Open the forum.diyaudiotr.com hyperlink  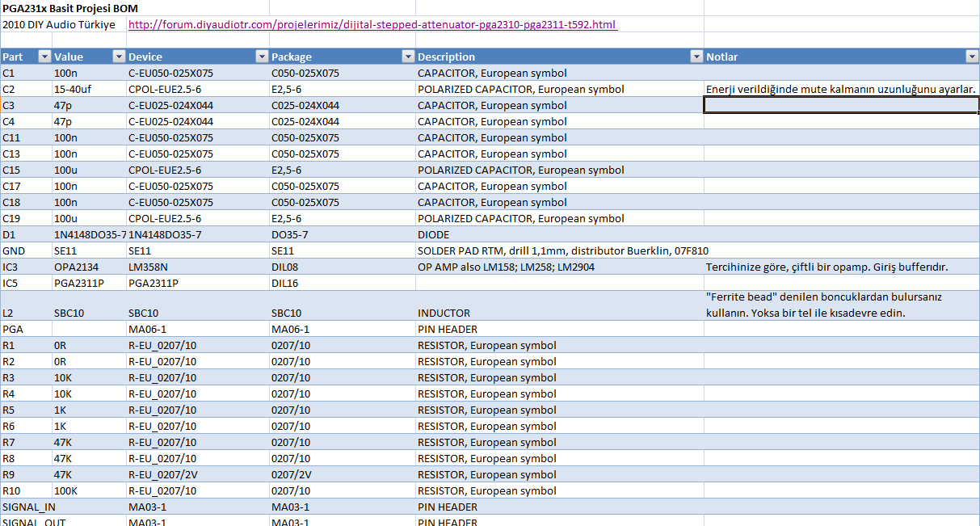372,25
